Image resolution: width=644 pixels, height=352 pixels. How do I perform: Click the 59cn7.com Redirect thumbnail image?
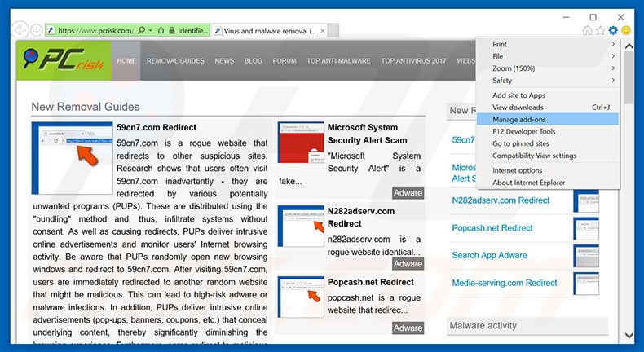click(73, 158)
